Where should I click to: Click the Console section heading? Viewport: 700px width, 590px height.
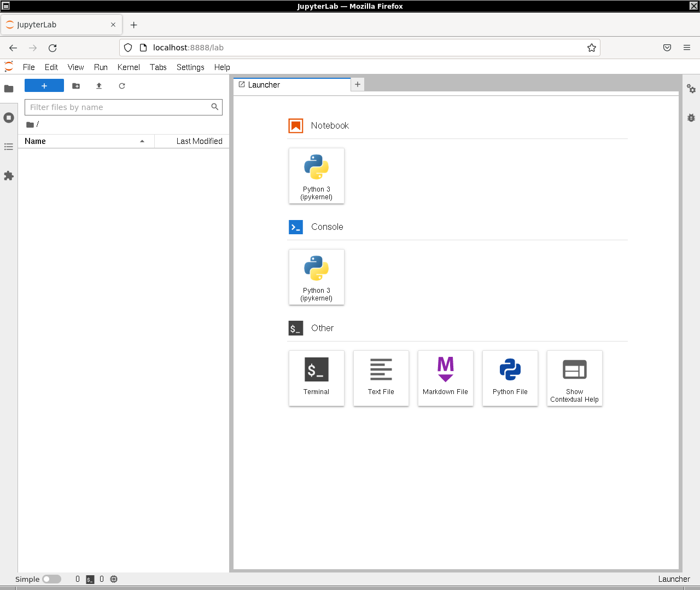tap(327, 227)
